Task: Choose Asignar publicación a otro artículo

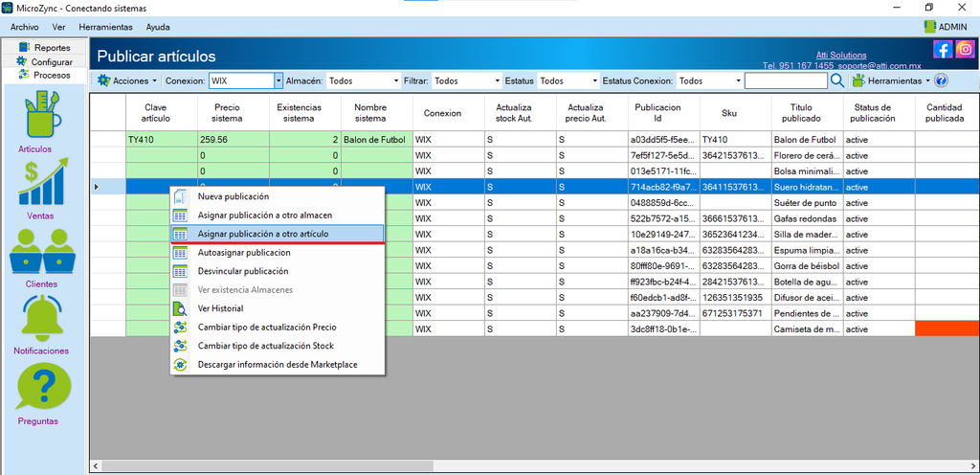Action: point(278,234)
